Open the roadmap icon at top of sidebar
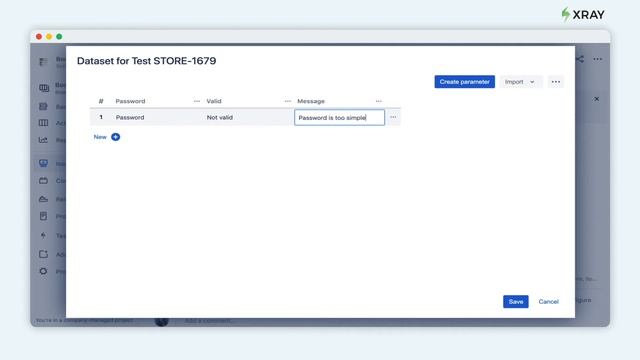Image resolution: width=640 pixels, height=360 pixels. 43,62
